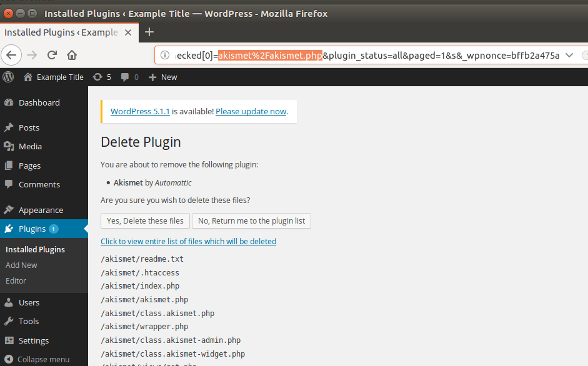588x366 pixels.
Task: Click the /akismet/.htaccess file entry
Action: (140, 272)
